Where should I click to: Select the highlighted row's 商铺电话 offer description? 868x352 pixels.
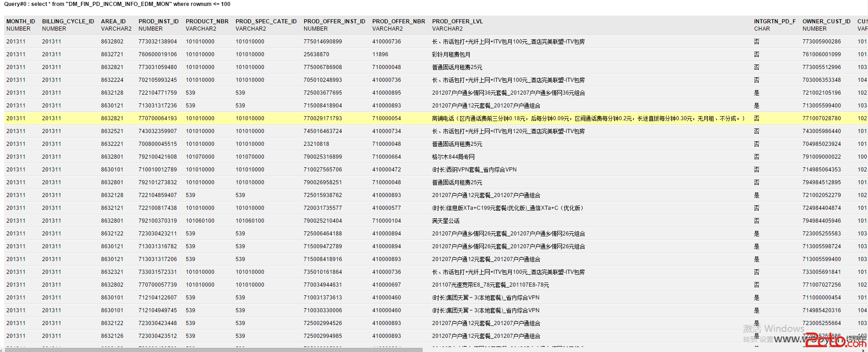click(x=588, y=118)
